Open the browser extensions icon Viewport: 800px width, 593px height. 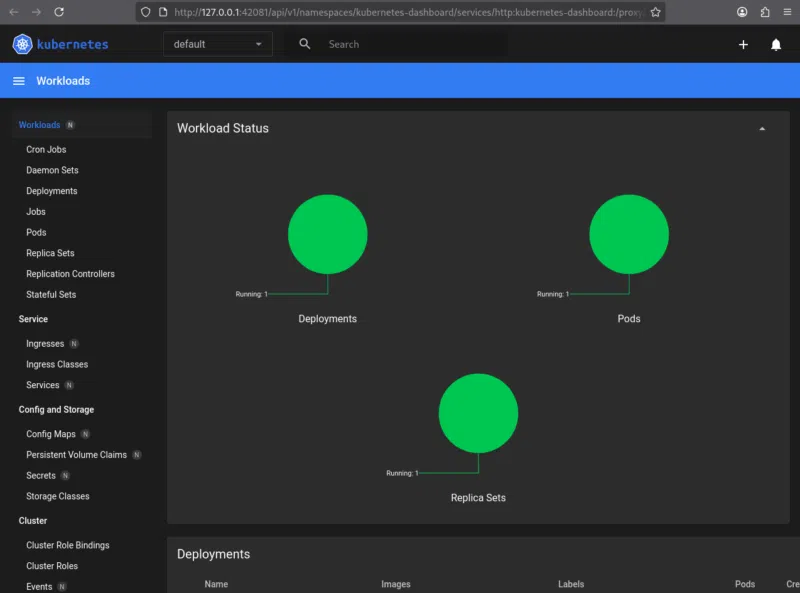tap(765, 12)
